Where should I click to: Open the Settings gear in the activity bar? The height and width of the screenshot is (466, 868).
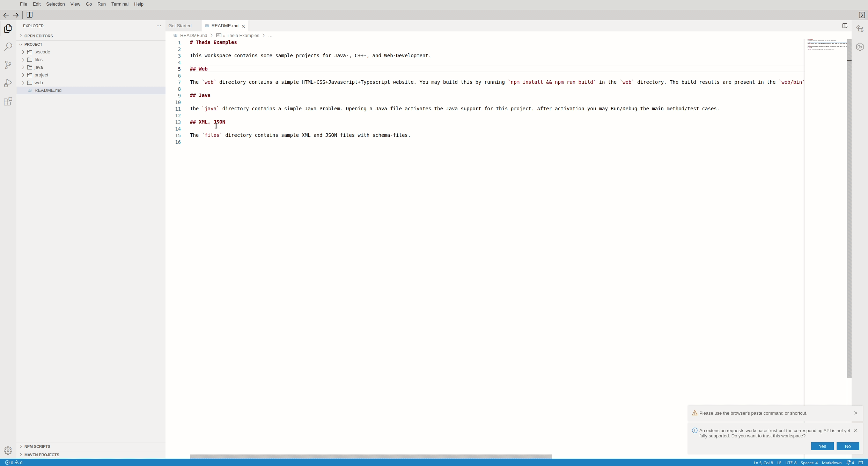(8, 450)
